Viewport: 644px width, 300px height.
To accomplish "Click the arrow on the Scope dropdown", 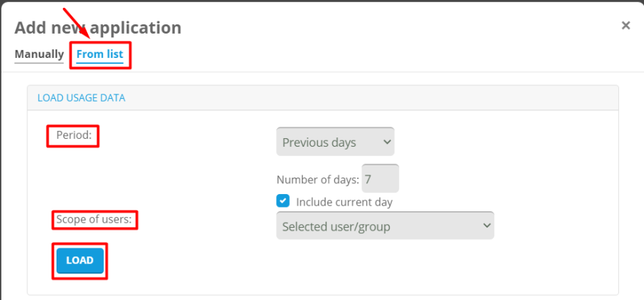I will coord(487,226).
